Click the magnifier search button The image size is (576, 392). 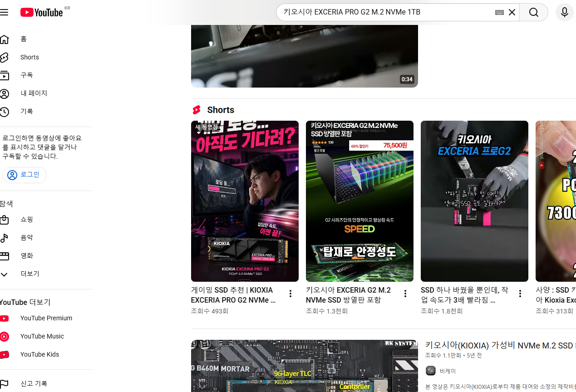(x=534, y=12)
